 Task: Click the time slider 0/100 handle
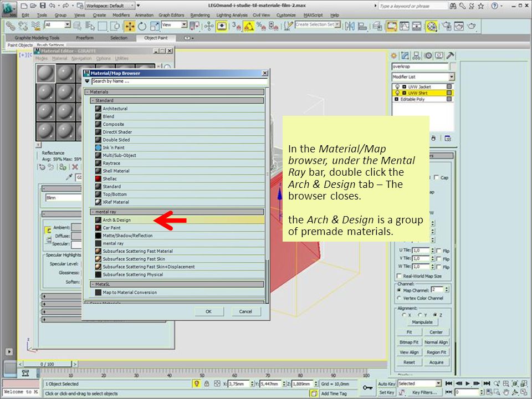47,364
